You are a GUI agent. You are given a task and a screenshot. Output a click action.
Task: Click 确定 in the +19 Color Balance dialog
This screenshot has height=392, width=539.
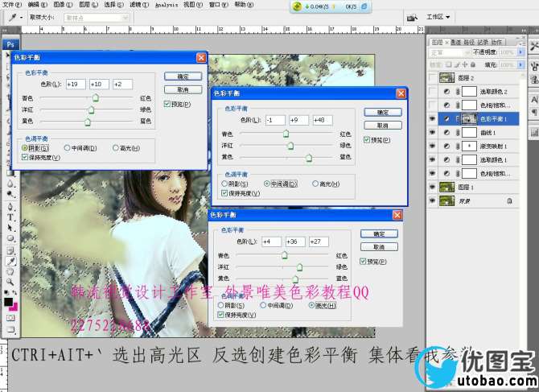click(183, 76)
